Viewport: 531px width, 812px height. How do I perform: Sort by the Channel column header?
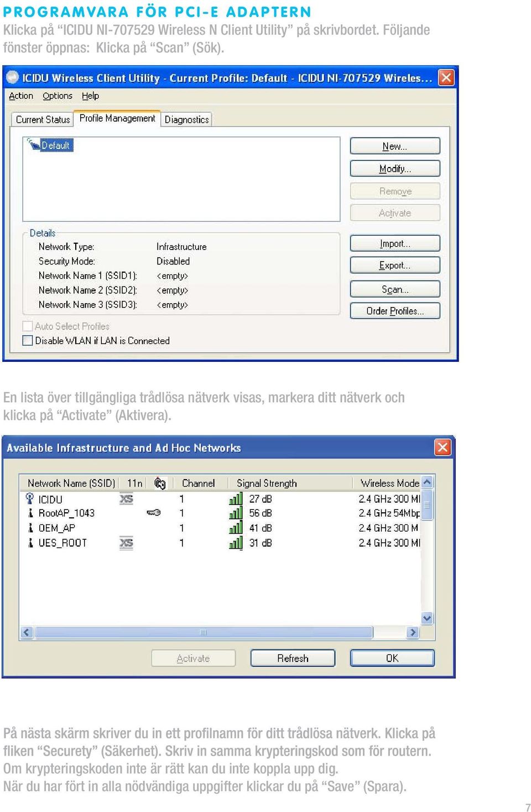[199, 483]
